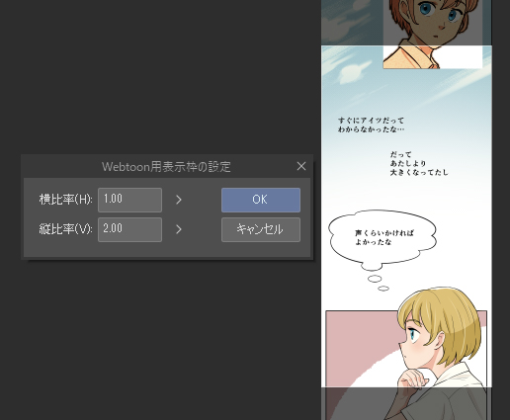Click the white cloud in the sky
The height and width of the screenshot is (420, 510).
(x=354, y=72)
